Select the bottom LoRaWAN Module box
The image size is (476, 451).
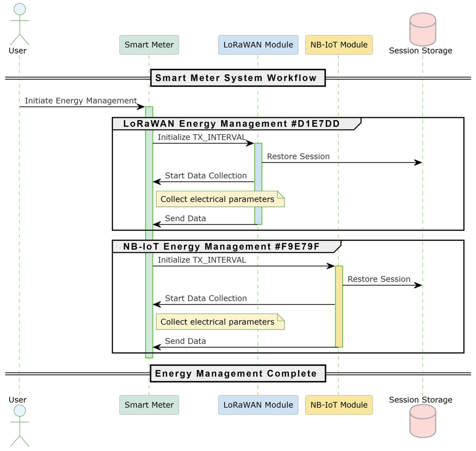(x=258, y=405)
